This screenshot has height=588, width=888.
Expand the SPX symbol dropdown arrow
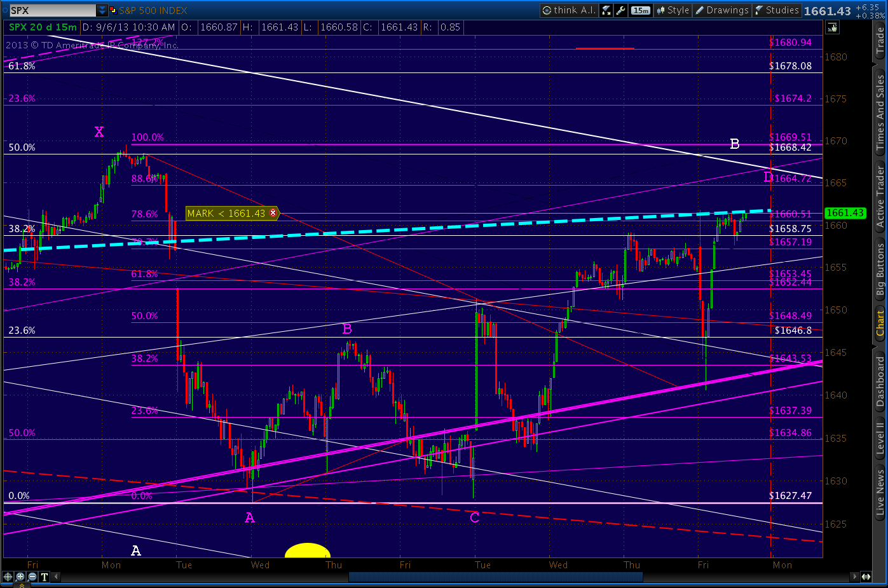102,11
